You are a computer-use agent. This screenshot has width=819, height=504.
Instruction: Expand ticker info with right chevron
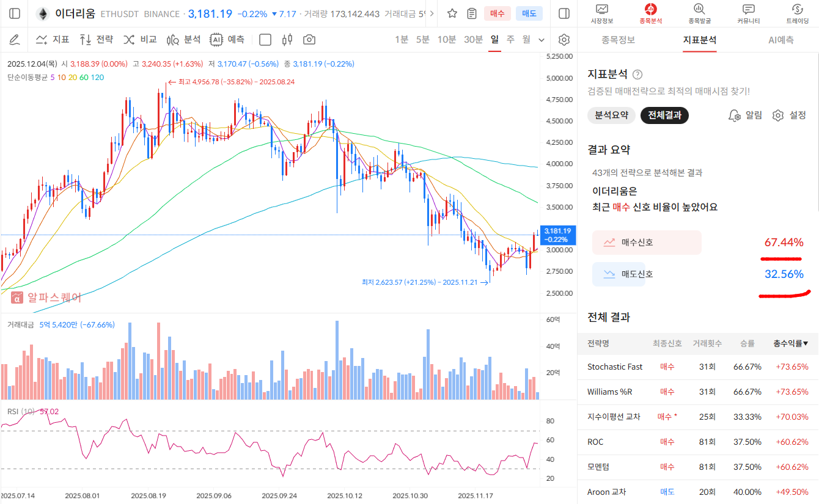tap(433, 13)
